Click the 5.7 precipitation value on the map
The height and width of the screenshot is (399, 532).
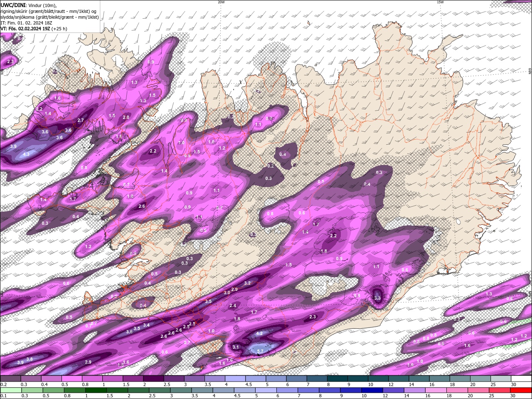coord(260,351)
